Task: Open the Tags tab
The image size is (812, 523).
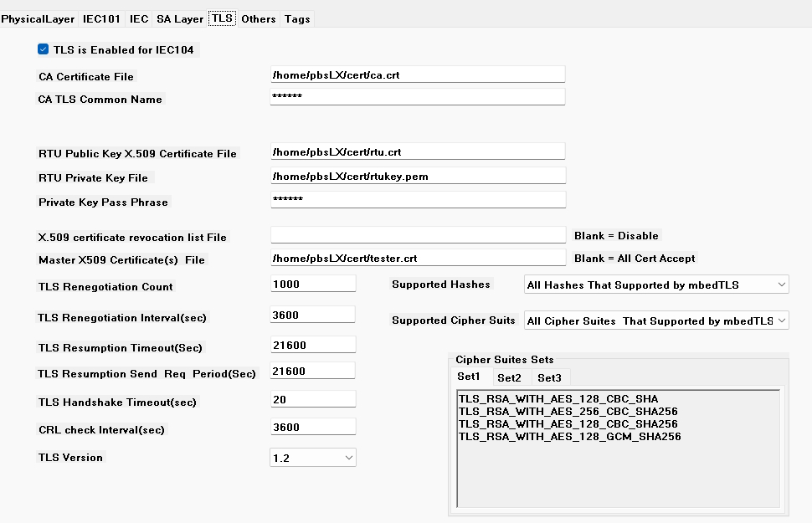Action: [297, 18]
